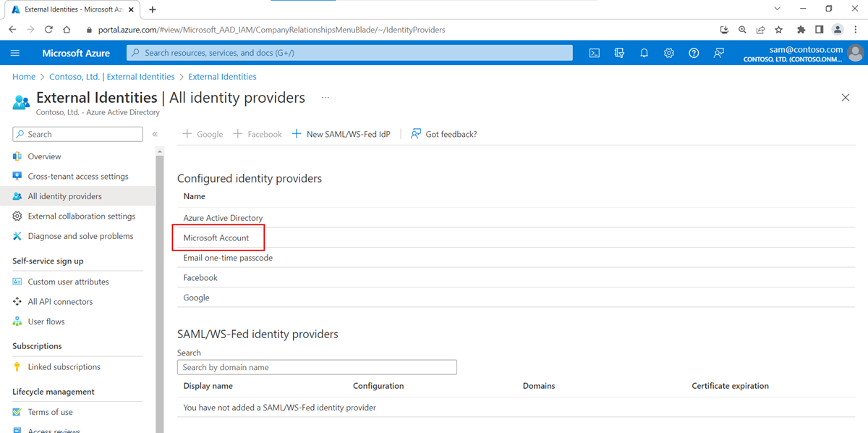The image size is (868, 433).
Task: Open browser extensions puzzle icon
Action: point(801,30)
